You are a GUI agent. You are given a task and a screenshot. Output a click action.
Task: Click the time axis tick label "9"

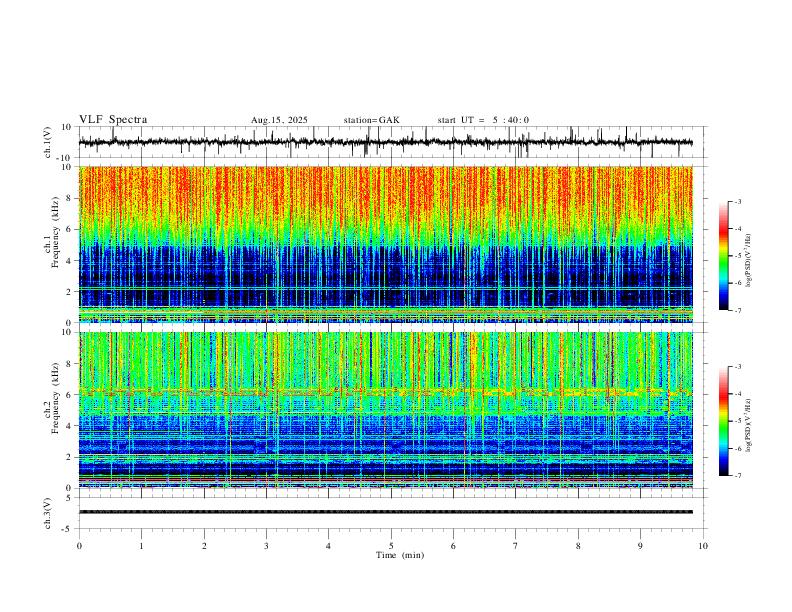[640, 546]
